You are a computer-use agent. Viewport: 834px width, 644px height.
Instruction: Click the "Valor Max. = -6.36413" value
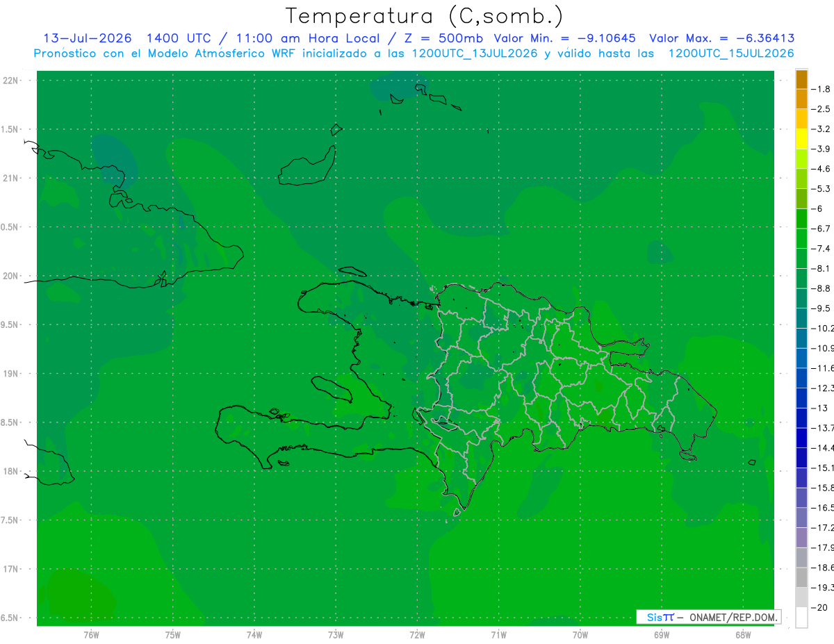point(722,38)
